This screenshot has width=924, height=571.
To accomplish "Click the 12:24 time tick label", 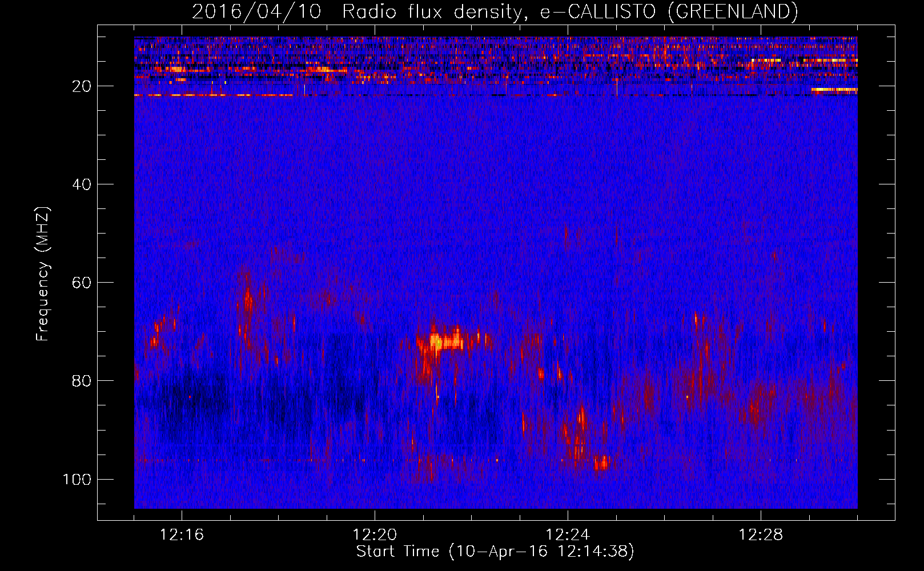I will 568,535.
